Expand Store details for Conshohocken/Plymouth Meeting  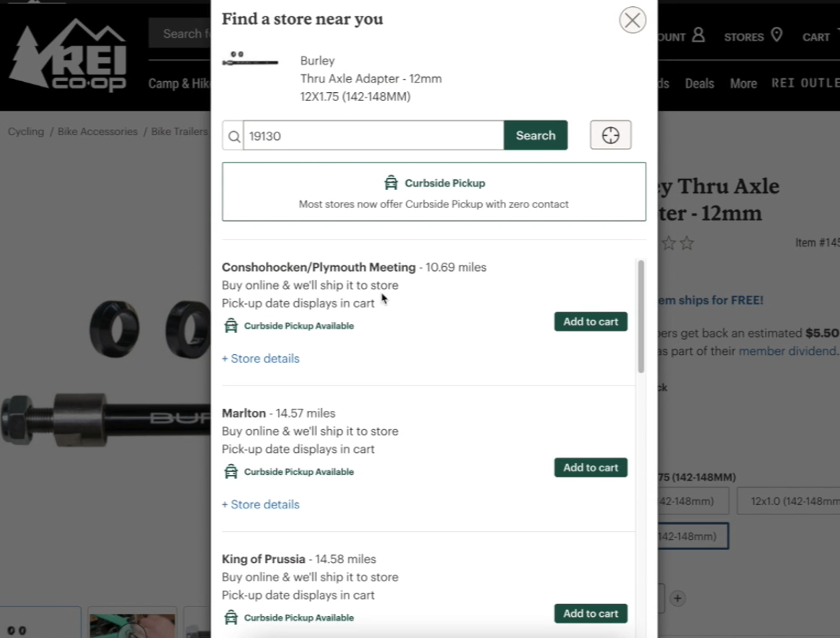260,358
